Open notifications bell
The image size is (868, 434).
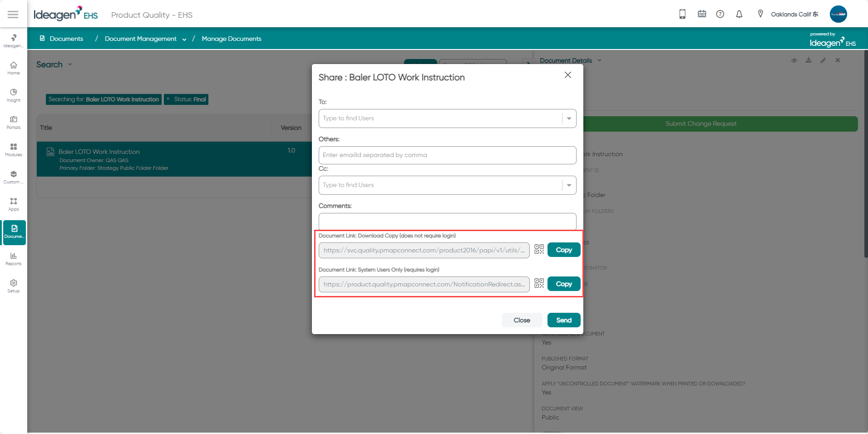pyautogui.click(x=739, y=14)
